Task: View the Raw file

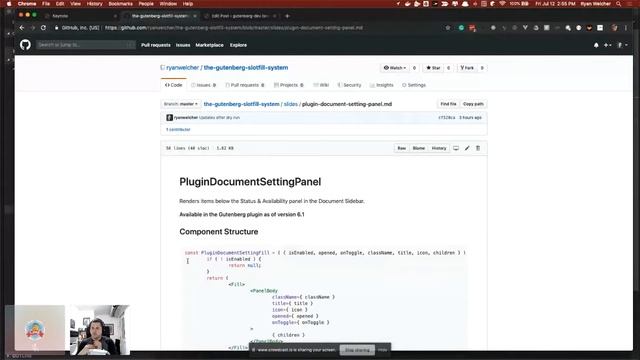Action: (402, 148)
